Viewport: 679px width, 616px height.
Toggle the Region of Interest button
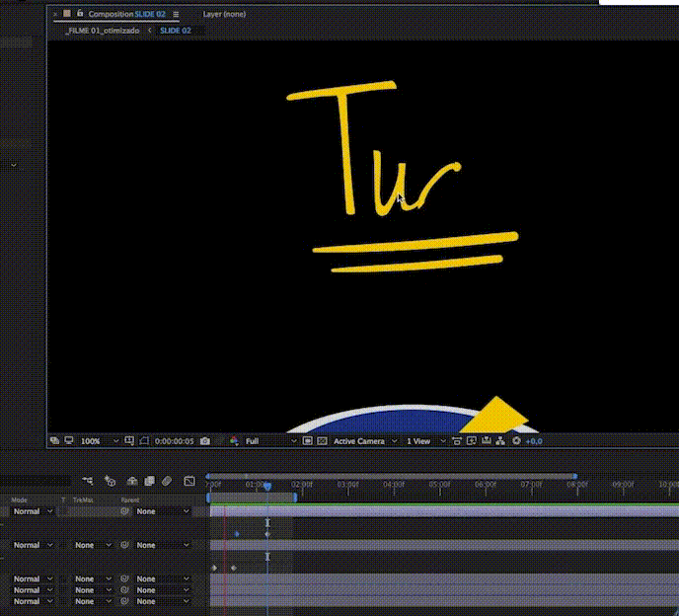pyautogui.click(x=308, y=441)
